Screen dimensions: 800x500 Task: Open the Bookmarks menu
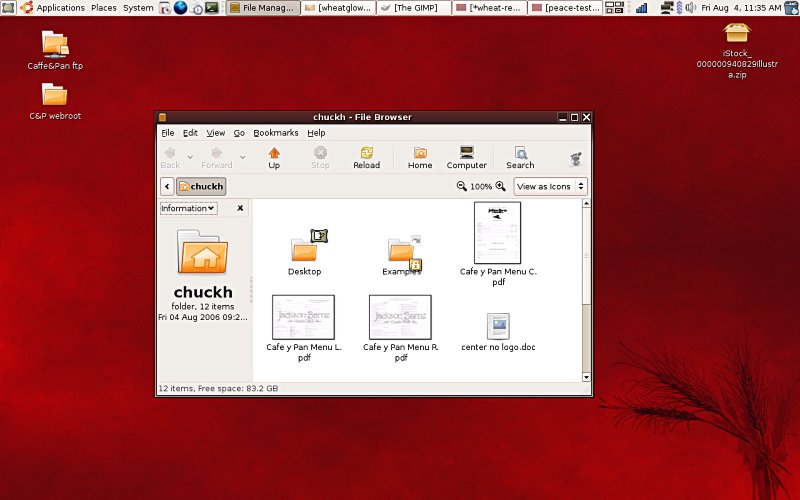[x=275, y=133]
